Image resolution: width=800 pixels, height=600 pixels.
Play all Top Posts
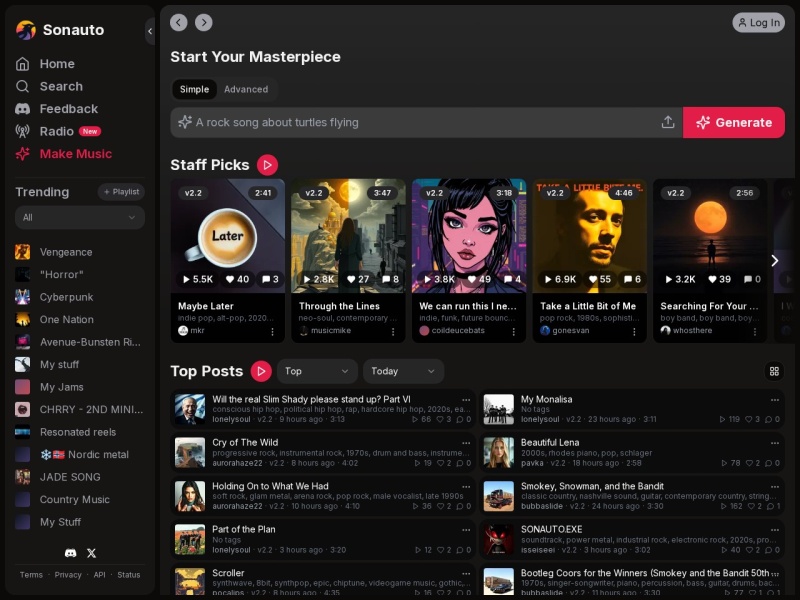click(261, 371)
